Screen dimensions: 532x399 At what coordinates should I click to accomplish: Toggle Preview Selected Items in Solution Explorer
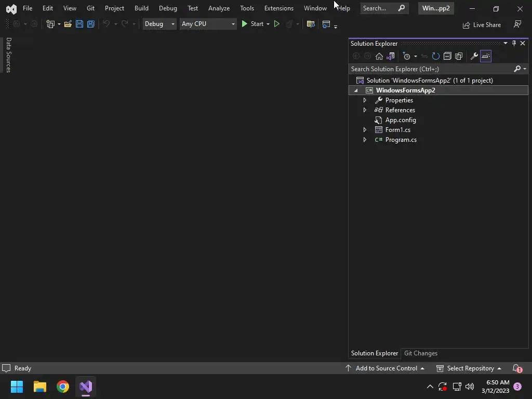point(486,56)
